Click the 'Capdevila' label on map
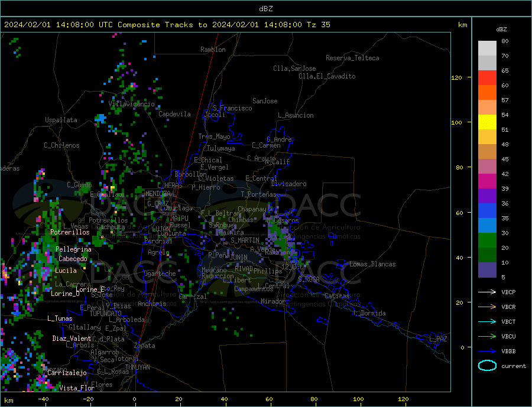This screenshot has height=407, width=532. point(174,114)
